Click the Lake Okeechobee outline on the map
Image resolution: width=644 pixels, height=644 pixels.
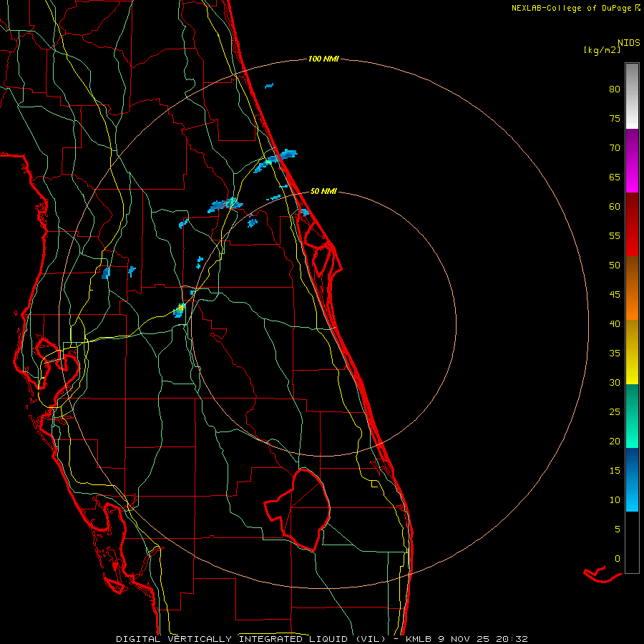point(298,509)
